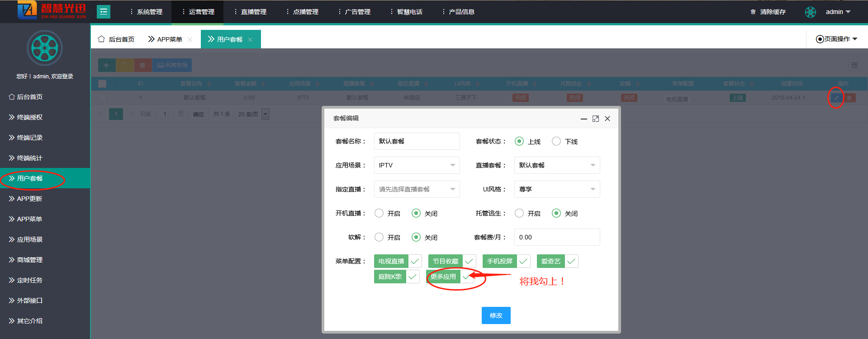This screenshot has width=868, height=339.
Task: Open the 应用场景 IPTV dropdown
Action: pyautogui.click(x=417, y=165)
